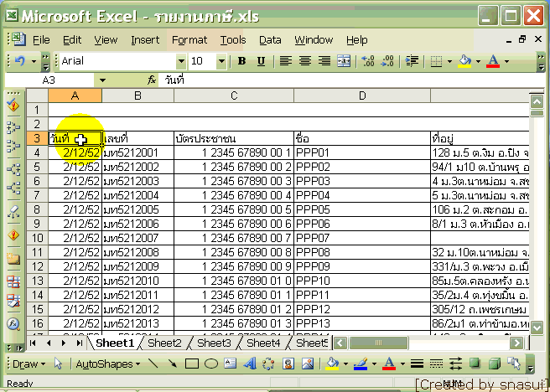Click the Insert Function fx button
Image resolution: width=550 pixels, height=392 pixels.
click(152, 80)
